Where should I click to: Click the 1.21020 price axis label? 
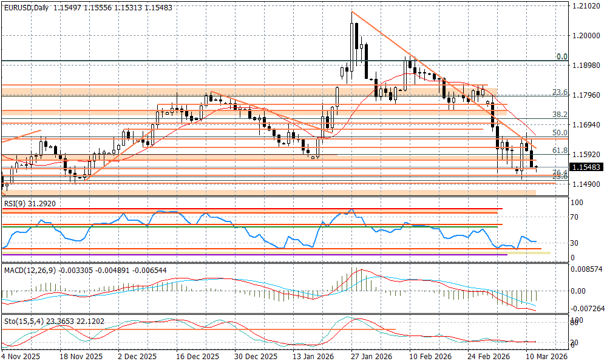(586, 6)
